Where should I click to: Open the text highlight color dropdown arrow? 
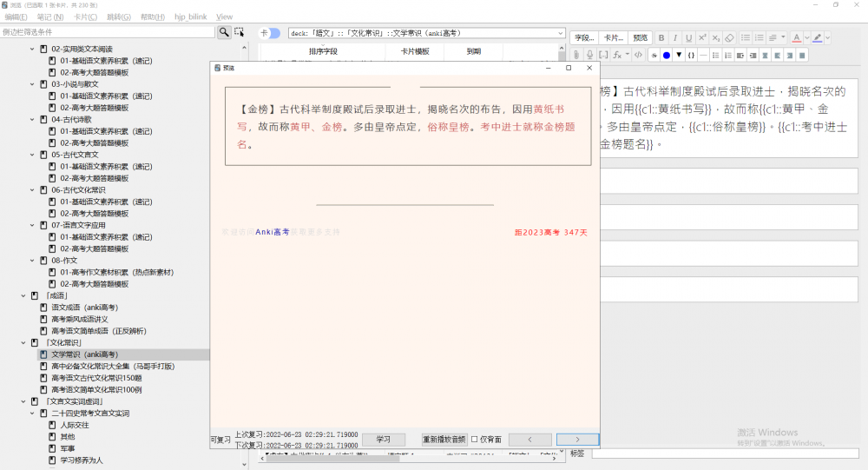tap(828, 38)
